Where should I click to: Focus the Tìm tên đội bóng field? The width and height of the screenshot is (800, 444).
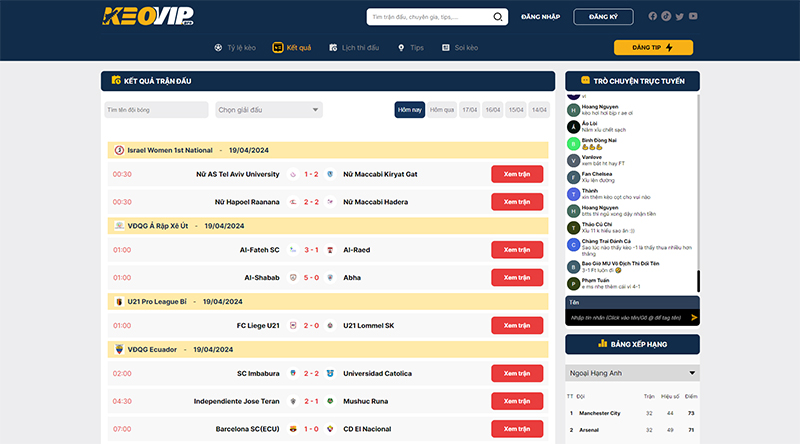pos(156,110)
